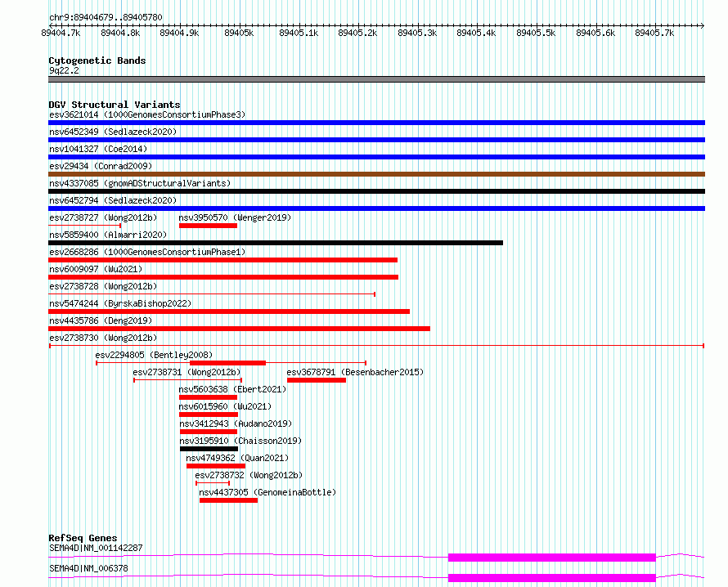Click esv2738727 Wong2012b label
The height and width of the screenshot is (587, 728).
(x=103, y=217)
